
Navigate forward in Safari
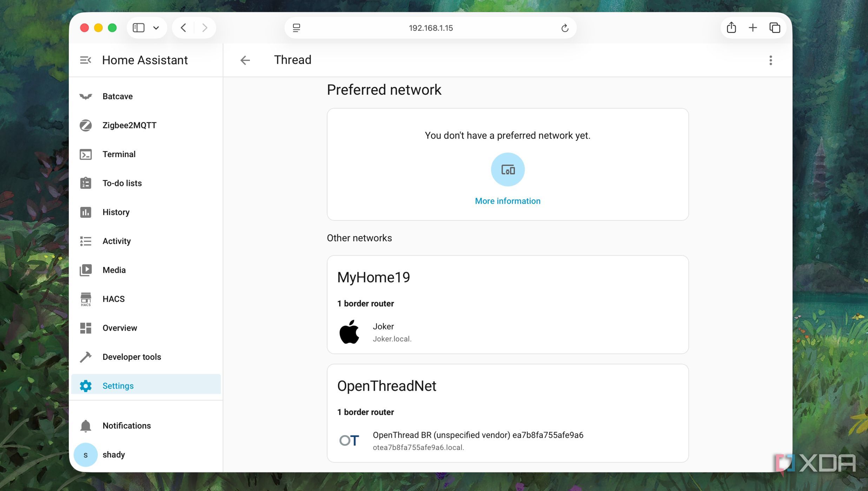point(205,28)
